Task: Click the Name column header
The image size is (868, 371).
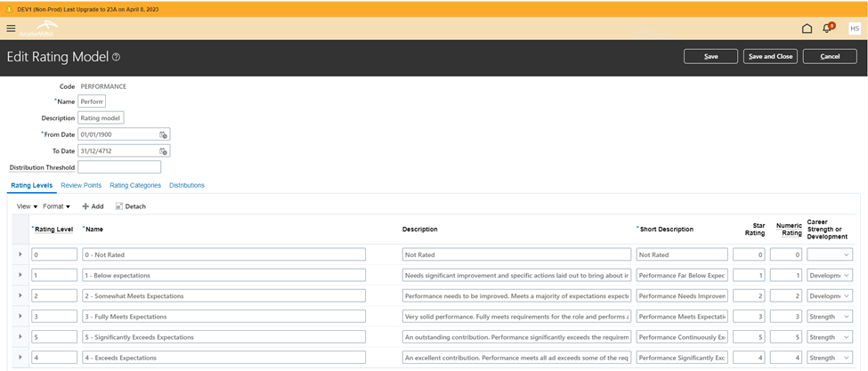Action: (94, 229)
